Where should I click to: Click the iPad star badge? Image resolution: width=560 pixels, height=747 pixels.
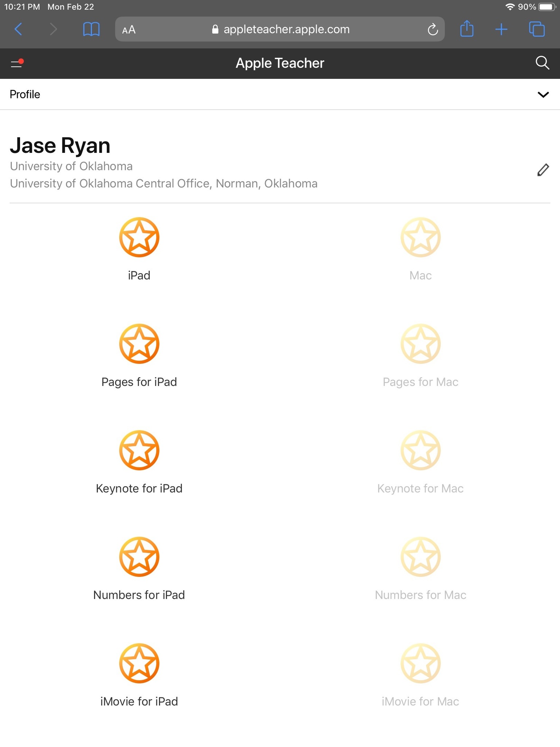[139, 237]
